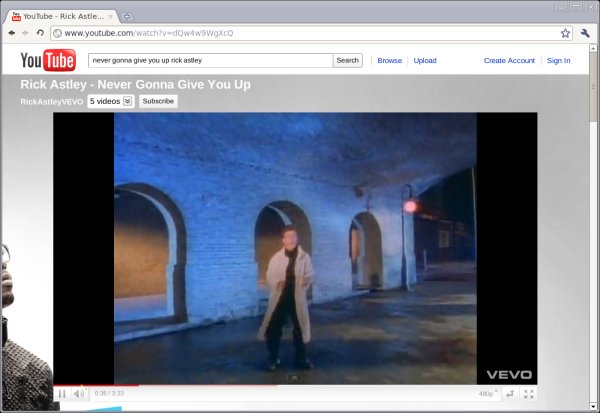Screen dimensions: 600x413
Task: Mute the video via speaker icon
Action: pos(79,393)
